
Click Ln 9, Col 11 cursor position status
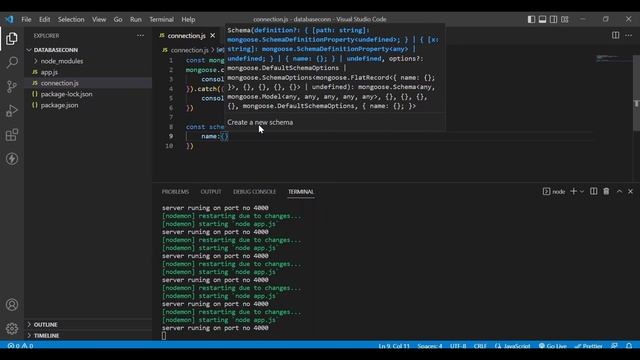(394, 346)
